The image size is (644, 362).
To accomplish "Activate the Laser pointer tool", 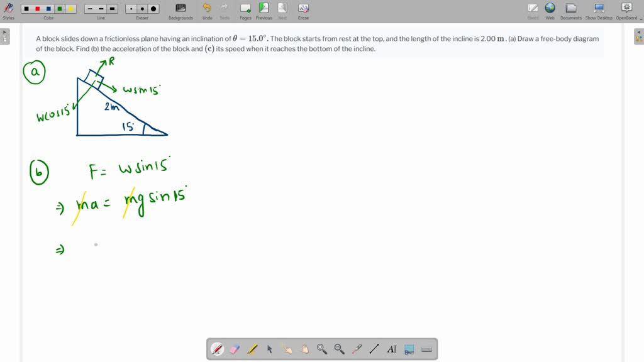I will [355, 349].
